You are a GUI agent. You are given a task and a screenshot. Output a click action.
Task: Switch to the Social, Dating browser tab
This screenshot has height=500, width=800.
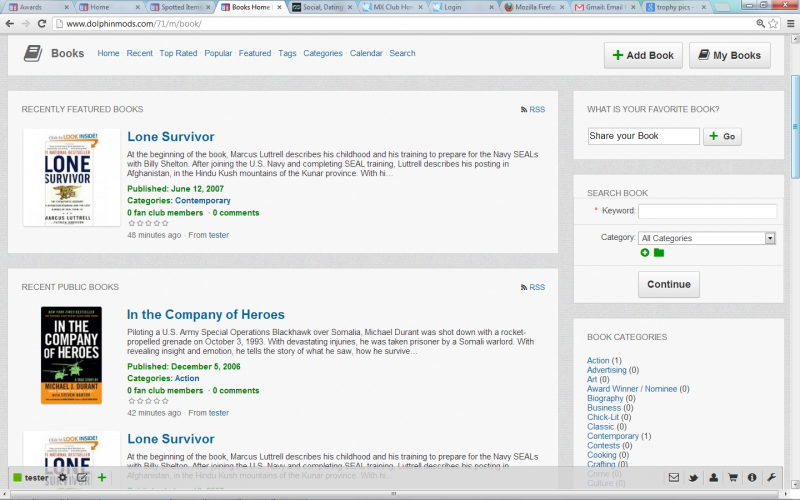pyautogui.click(x=322, y=7)
